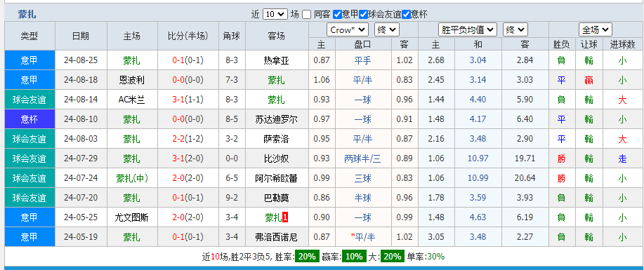Click 尤文图斯 home team name
Viewport: 644px width, 270px height.
[x=132, y=218]
